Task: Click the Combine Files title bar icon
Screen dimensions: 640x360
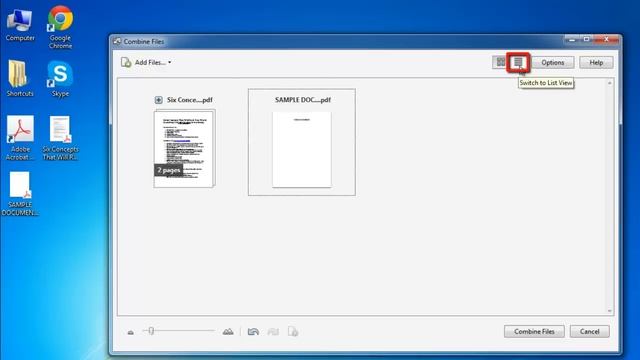Action: tap(118, 41)
